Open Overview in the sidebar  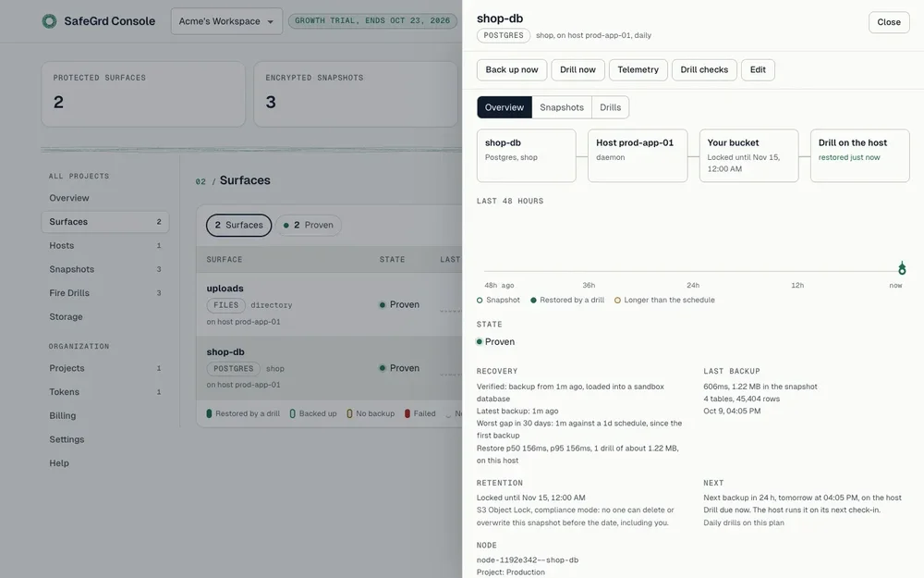click(x=105, y=198)
